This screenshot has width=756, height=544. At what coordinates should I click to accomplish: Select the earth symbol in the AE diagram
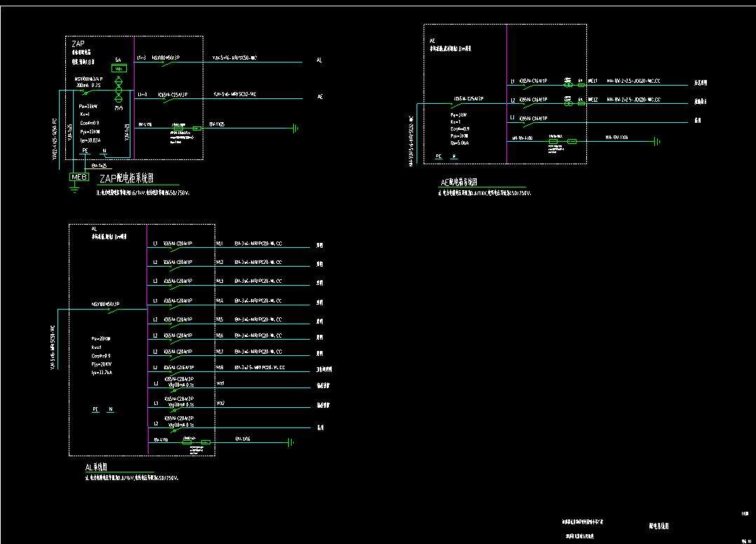(657, 142)
